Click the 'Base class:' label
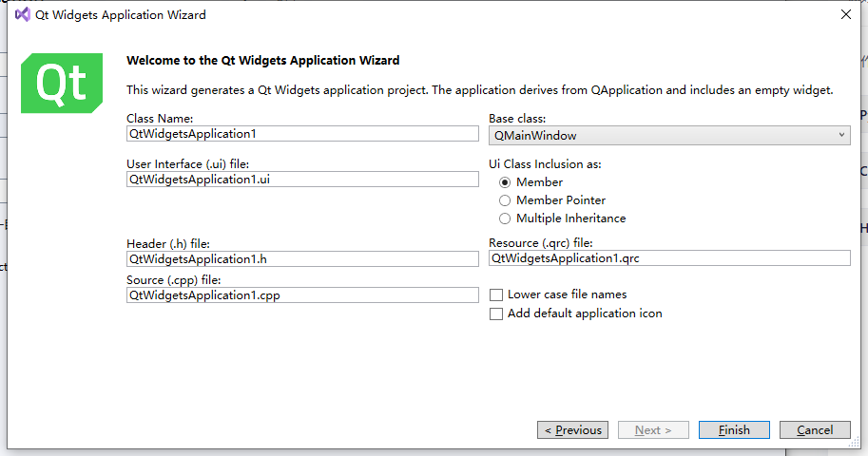This screenshot has width=868, height=456. click(517, 119)
